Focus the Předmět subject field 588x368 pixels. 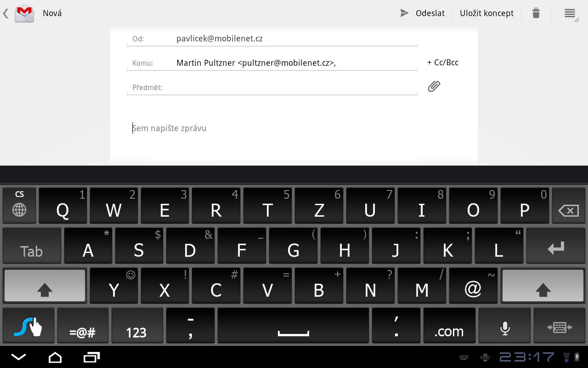(272, 87)
